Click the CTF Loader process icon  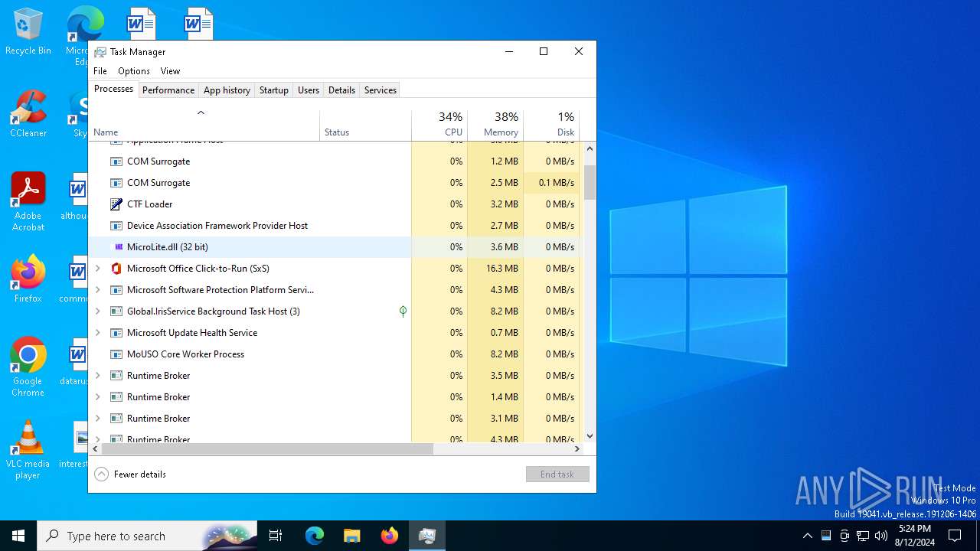tap(116, 204)
